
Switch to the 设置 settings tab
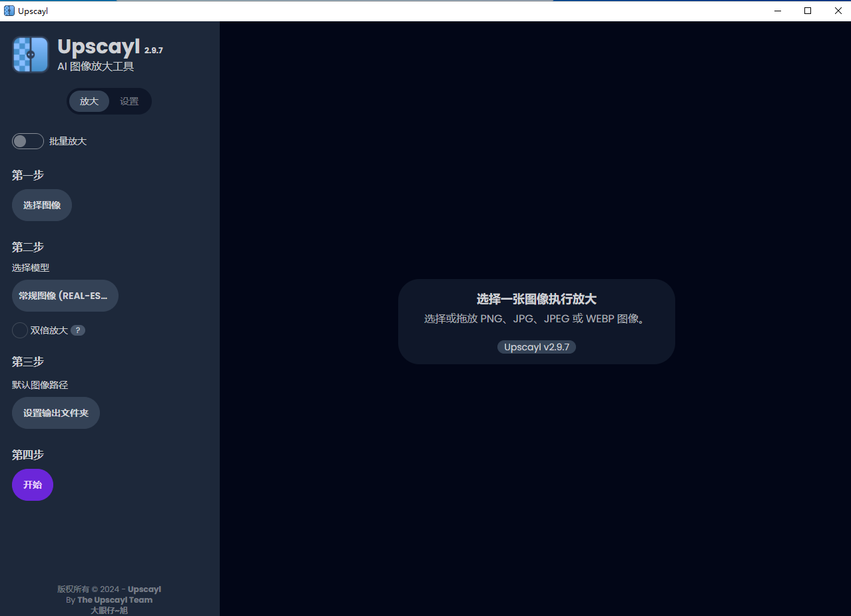coord(129,101)
